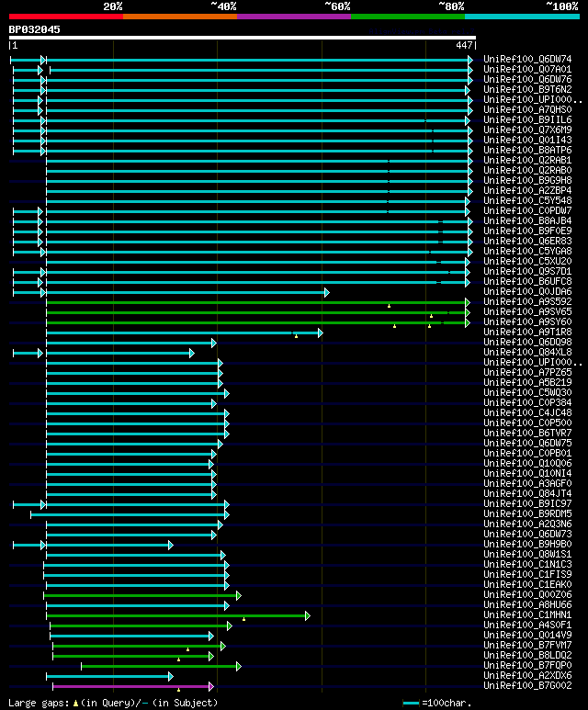The width and height of the screenshot is (588, 710).
Task: Select the UniRef100_B6TVR7 label
Action: [x=527, y=433]
